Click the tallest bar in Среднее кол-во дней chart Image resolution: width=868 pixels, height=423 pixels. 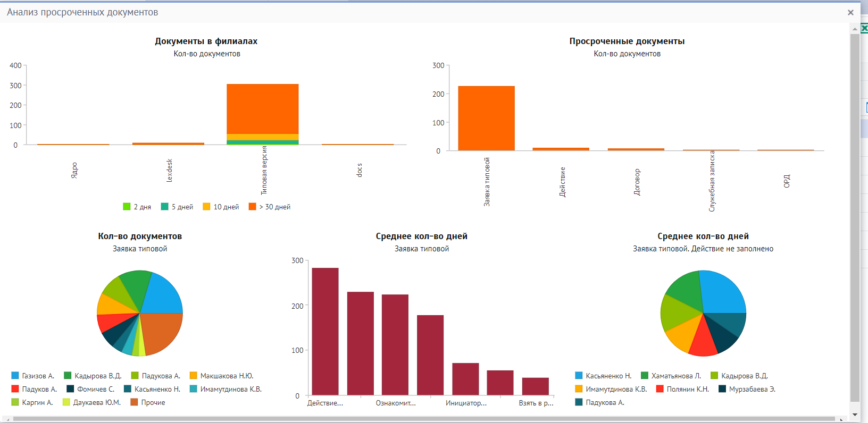[325, 332]
